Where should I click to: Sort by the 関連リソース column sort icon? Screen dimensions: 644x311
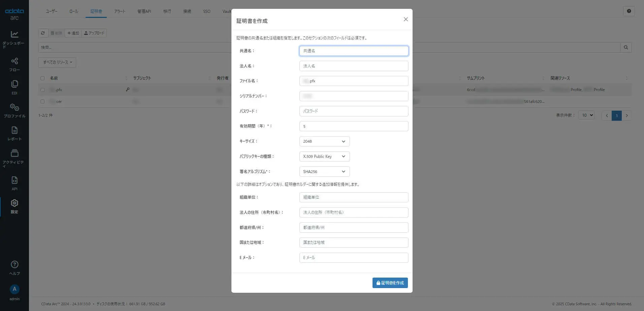pos(626,78)
